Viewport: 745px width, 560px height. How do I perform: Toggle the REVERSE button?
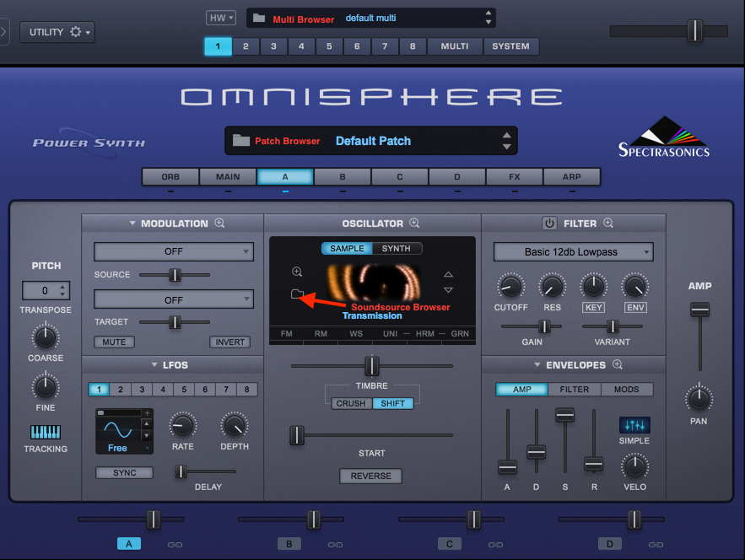coord(370,476)
